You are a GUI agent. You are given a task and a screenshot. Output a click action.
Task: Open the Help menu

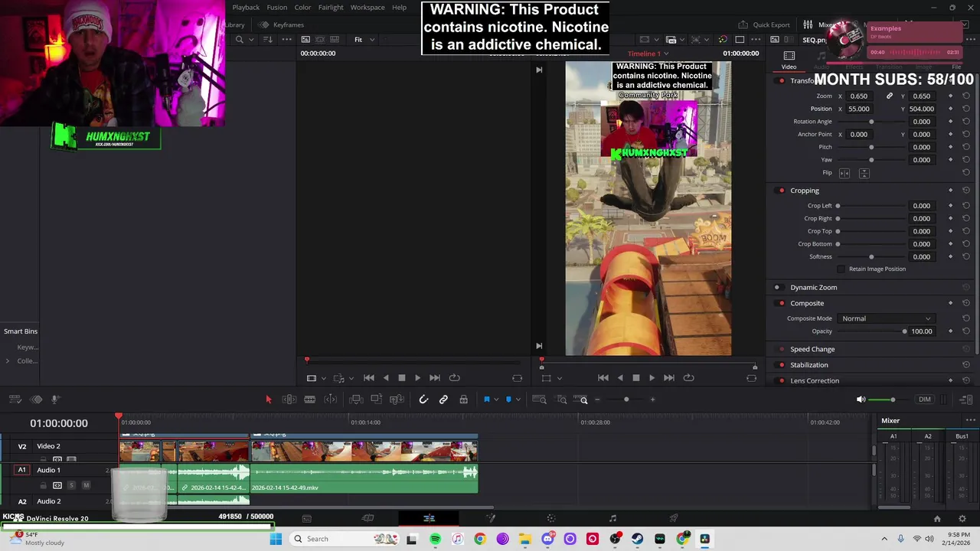pyautogui.click(x=399, y=8)
